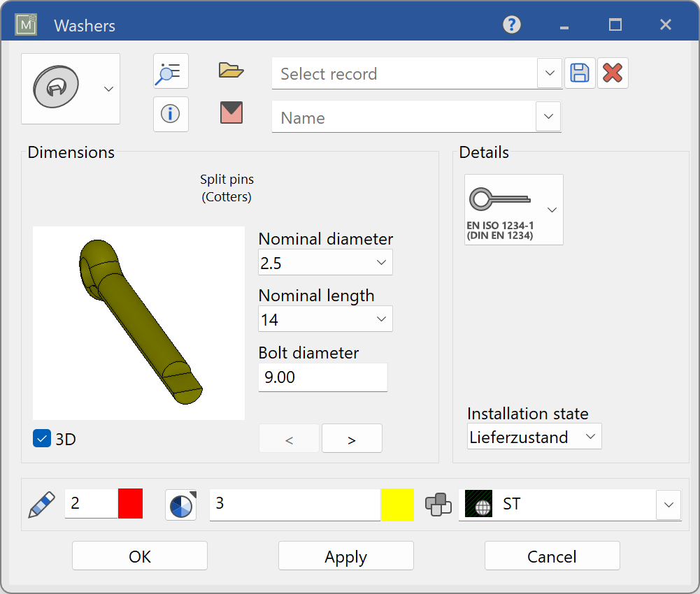Click the Bolt diameter input field
This screenshot has width=700, height=594.
pos(322,377)
